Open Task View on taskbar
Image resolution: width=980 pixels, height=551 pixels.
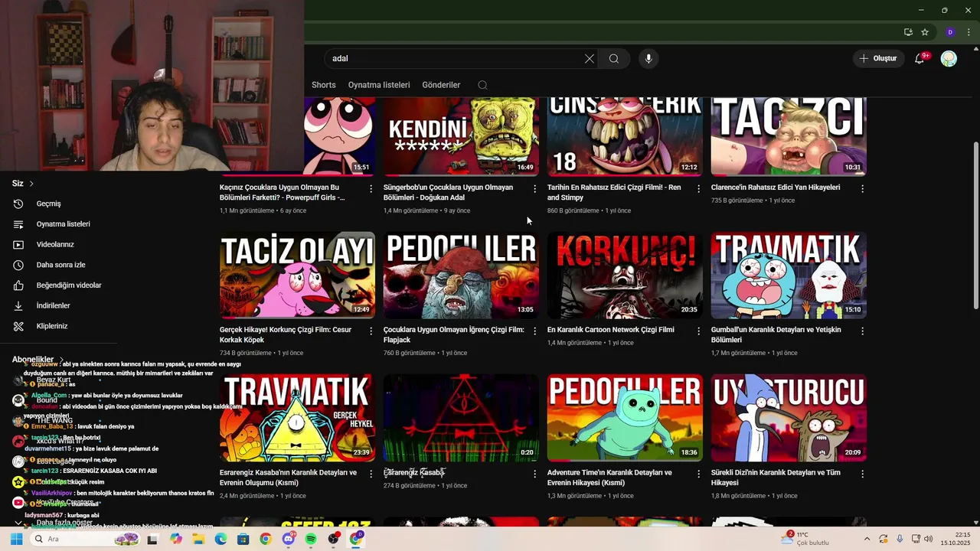coord(152,540)
